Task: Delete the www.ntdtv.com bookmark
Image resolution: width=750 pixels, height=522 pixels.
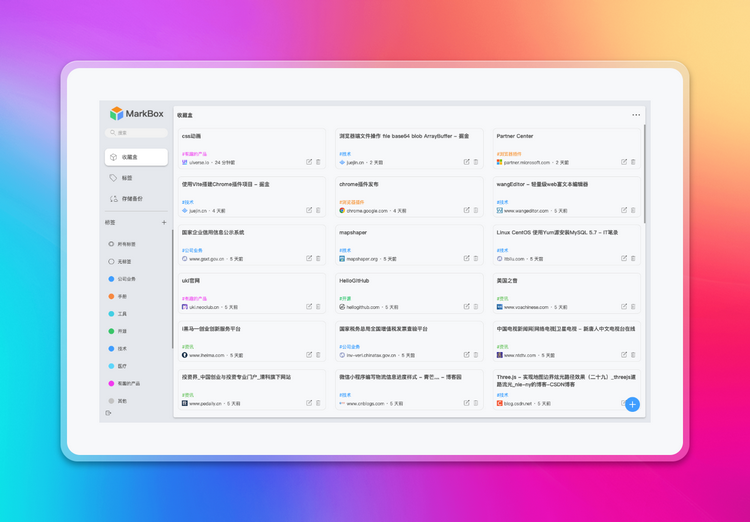Action: 633,355
